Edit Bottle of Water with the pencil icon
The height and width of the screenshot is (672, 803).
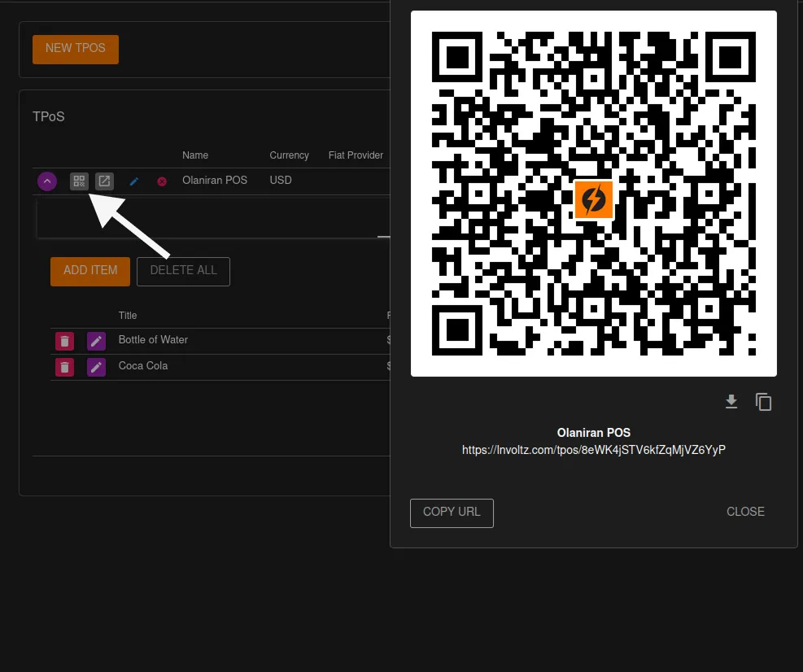(96, 341)
